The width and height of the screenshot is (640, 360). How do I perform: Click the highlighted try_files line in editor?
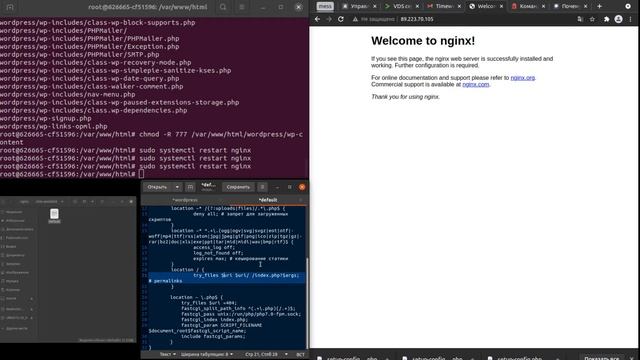pos(226,278)
